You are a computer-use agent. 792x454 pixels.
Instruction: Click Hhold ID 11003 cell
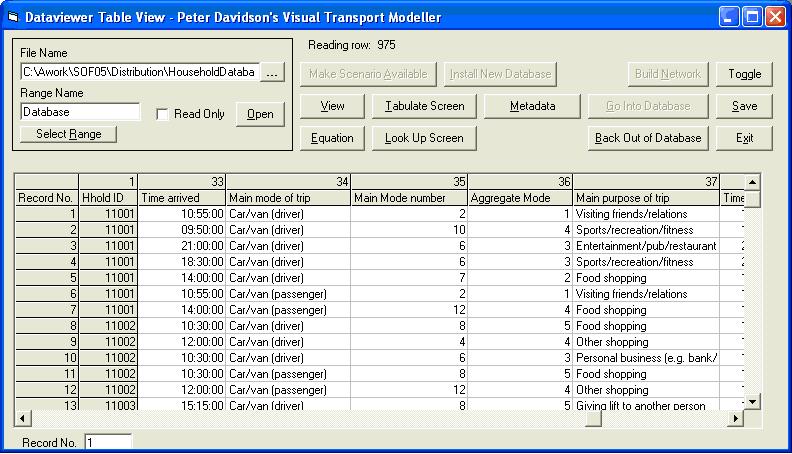[x=108, y=405]
